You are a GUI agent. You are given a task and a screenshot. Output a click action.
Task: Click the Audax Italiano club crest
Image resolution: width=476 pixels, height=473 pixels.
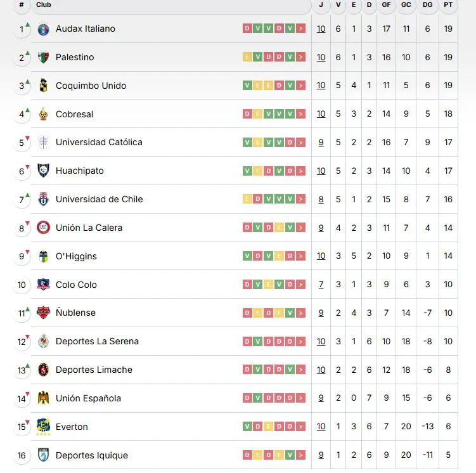pyautogui.click(x=43, y=29)
